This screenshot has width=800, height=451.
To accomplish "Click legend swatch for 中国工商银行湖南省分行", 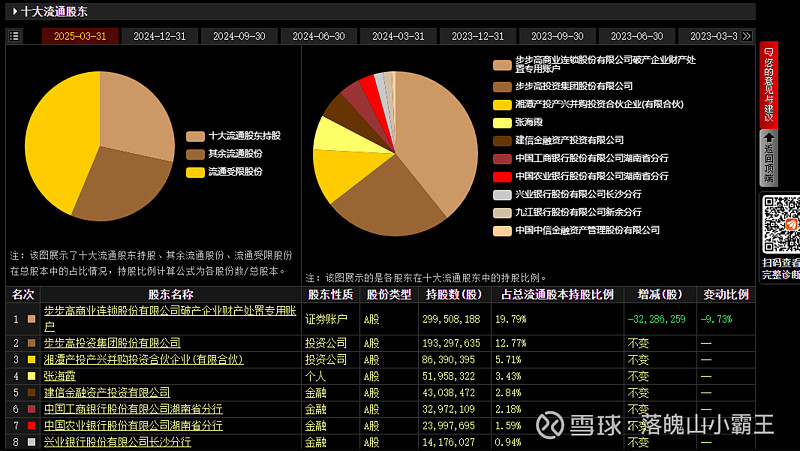I will click(502, 159).
